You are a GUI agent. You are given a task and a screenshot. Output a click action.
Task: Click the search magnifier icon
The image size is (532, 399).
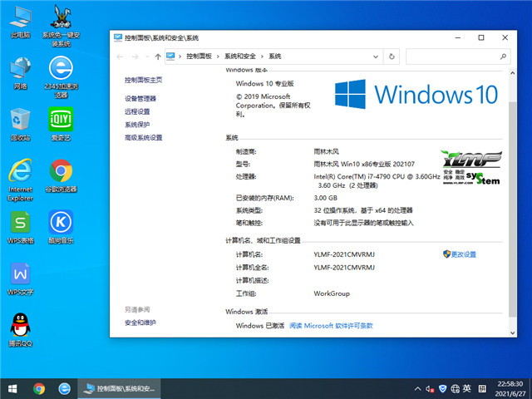point(503,57)
